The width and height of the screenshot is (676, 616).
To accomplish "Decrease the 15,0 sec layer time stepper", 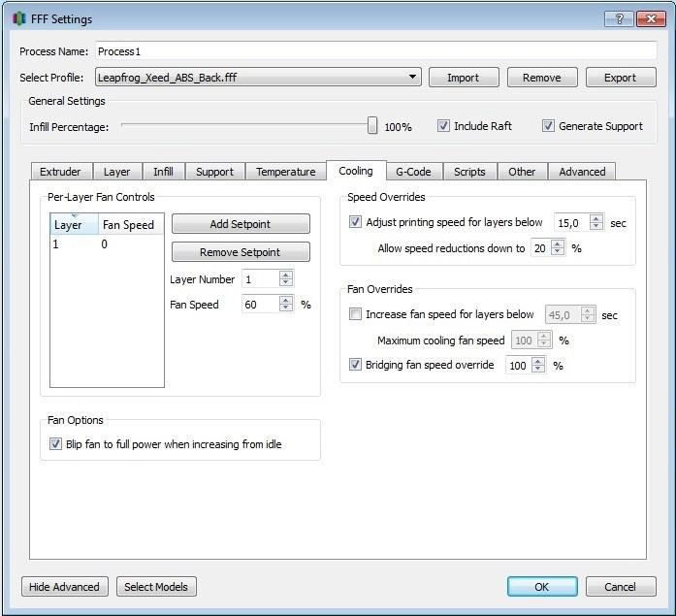I will pos(596,227).
